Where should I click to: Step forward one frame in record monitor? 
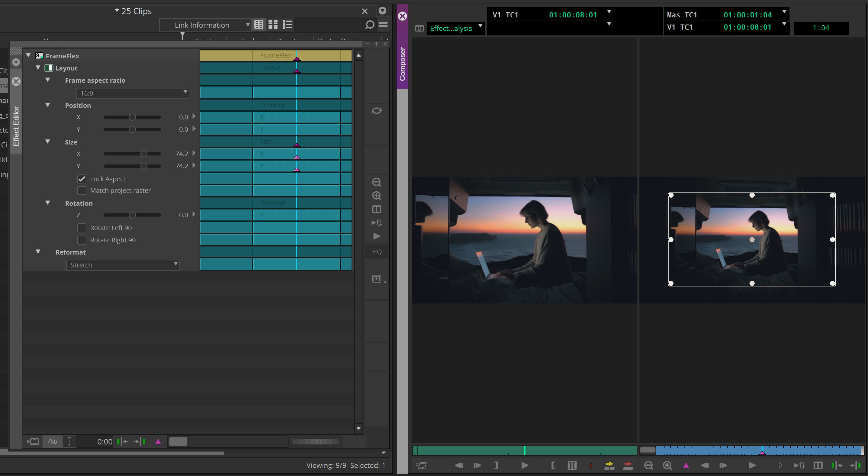[x=723, y=466]
